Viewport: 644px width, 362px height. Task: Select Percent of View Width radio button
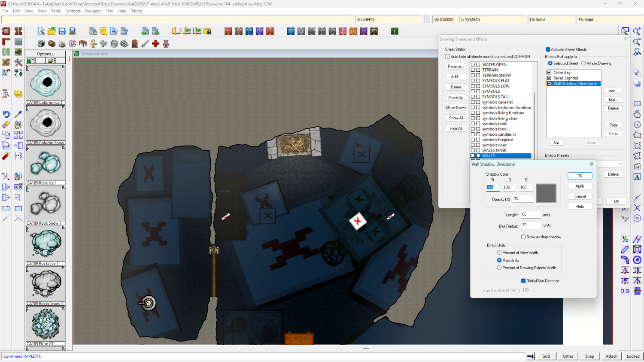tap(499, 253)
